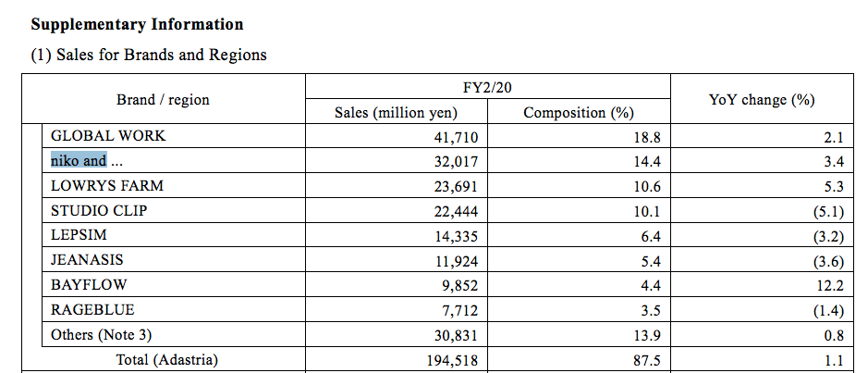
Task: Click the FY2/20 column header
Action: [x=488, y=87]
